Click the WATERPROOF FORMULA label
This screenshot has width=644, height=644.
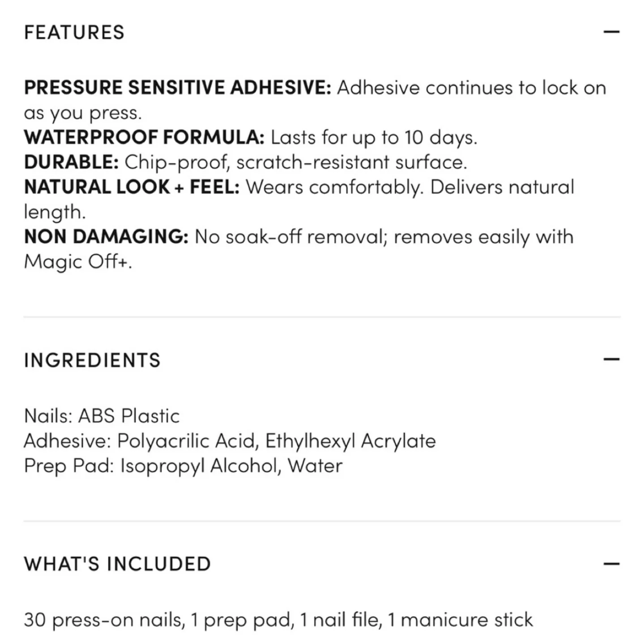tap(145, 137)
